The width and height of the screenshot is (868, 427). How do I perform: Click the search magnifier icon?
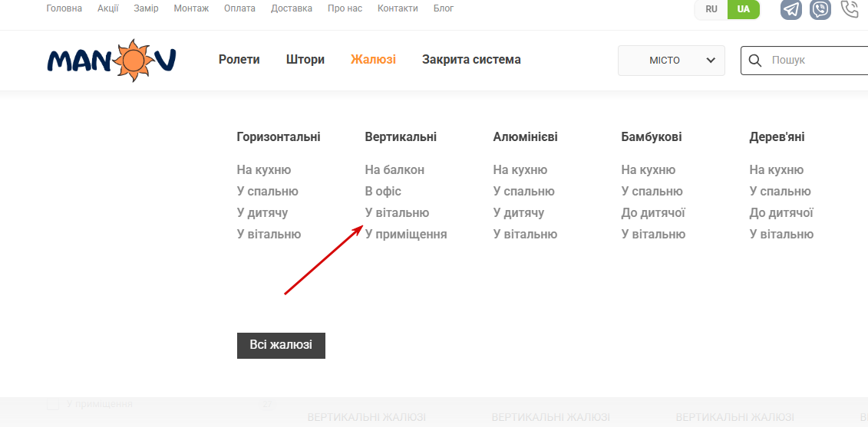[755, 61]
